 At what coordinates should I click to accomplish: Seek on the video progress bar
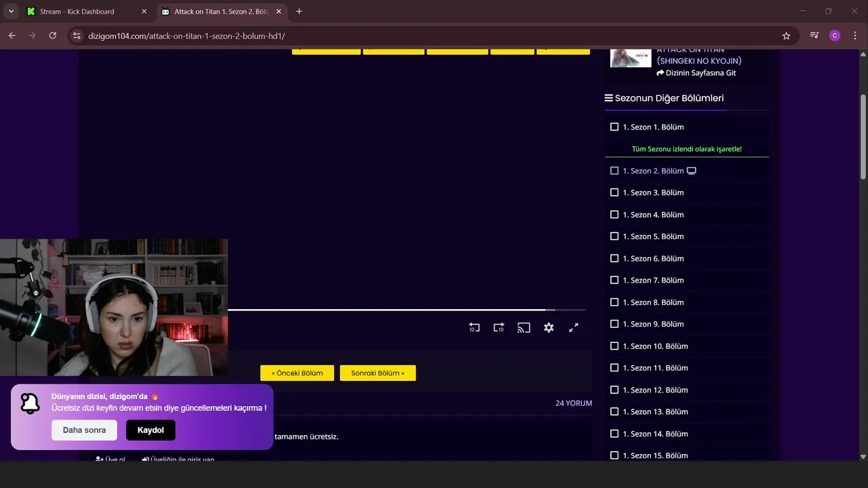[x=407, y=310]
